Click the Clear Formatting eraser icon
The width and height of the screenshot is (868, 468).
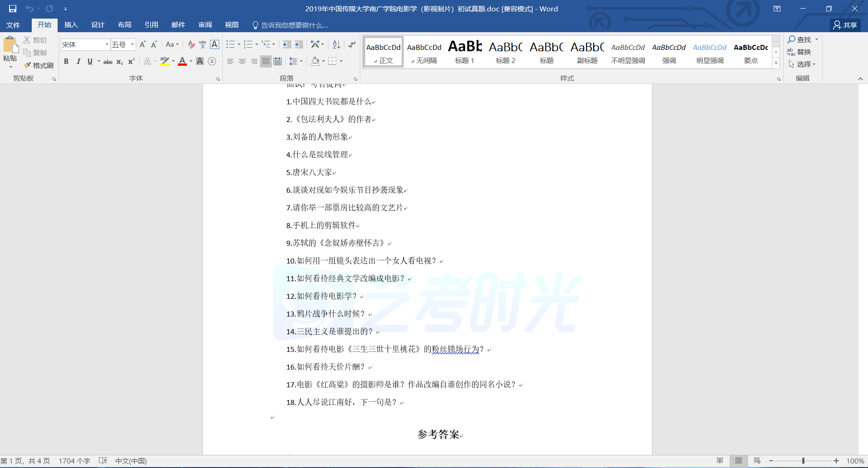(191, 44)
